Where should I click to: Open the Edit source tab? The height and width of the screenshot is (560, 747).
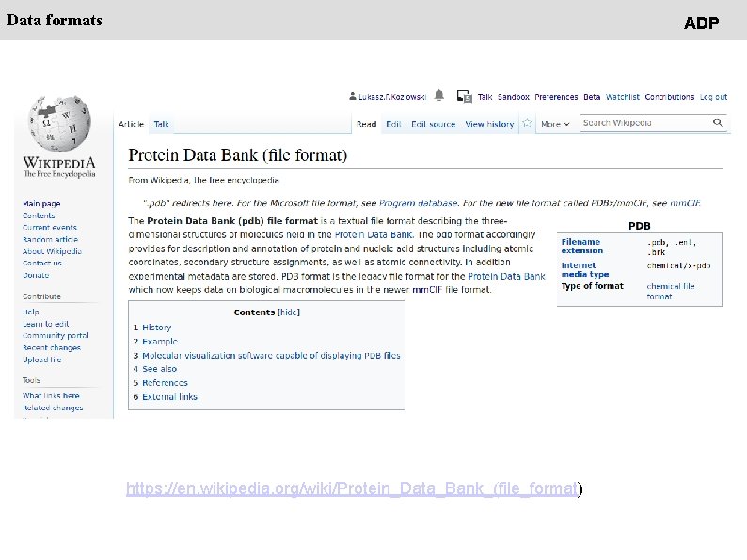(x=434, y=124)
